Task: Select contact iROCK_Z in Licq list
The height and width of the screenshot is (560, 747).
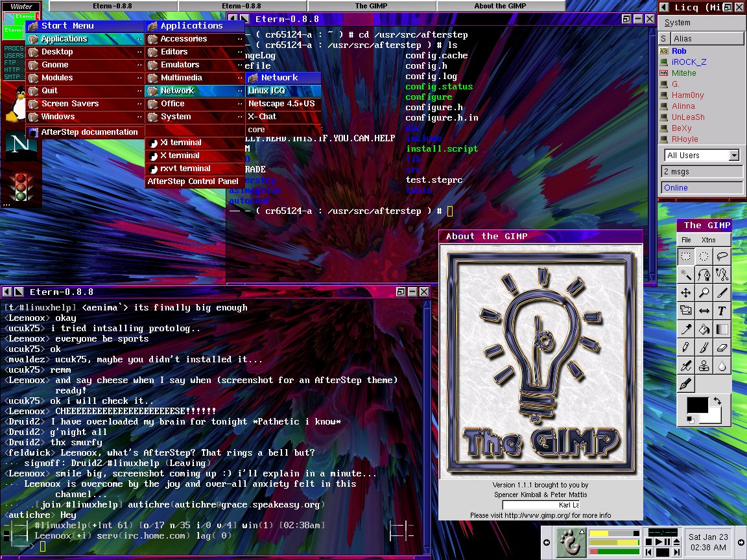Action: (x=689, y=62)
